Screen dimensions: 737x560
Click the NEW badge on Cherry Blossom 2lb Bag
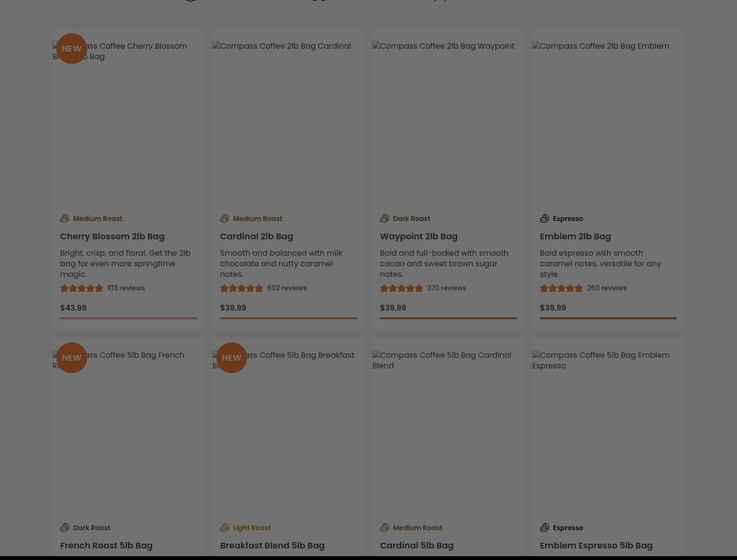click(72, 49)
